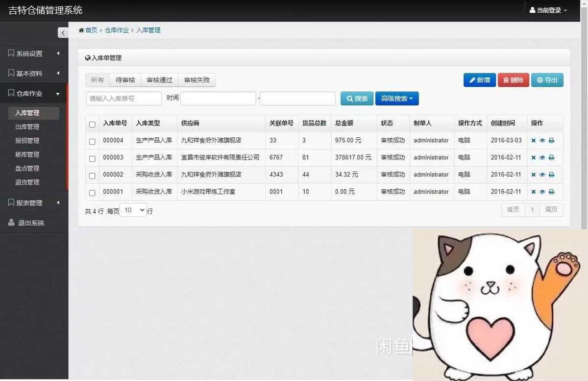Click the user icon by 当前登录

tap(533, 10)
